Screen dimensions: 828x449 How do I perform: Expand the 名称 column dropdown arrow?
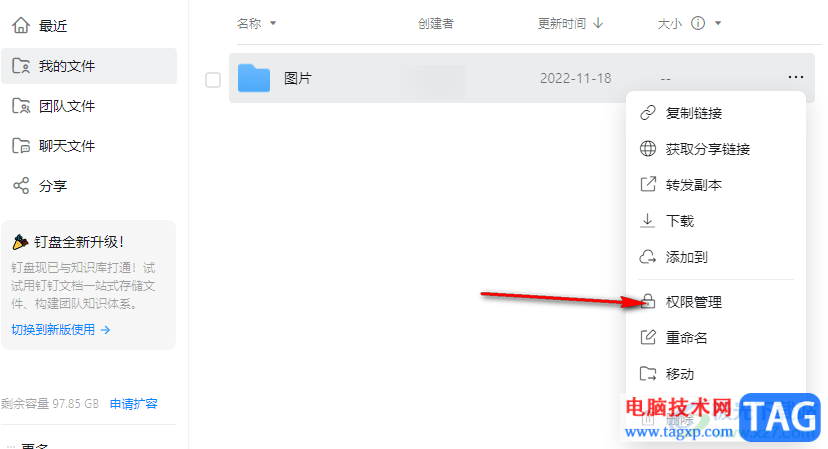pos(273,23)
